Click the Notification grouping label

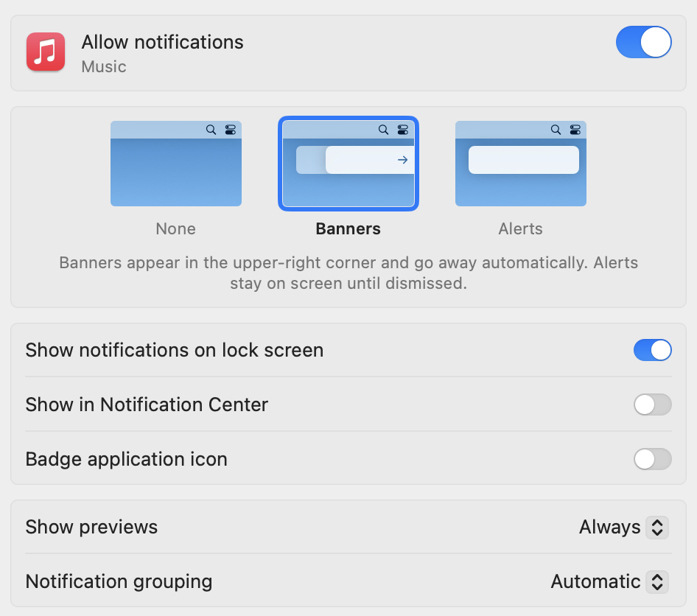point(119,582)
